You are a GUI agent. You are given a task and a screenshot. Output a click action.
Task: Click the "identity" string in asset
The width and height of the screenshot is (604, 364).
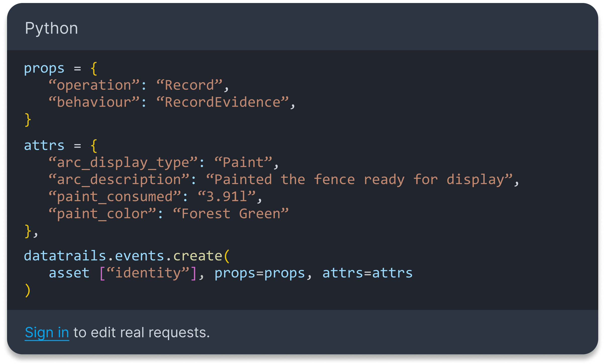click(x=148, y=273)
